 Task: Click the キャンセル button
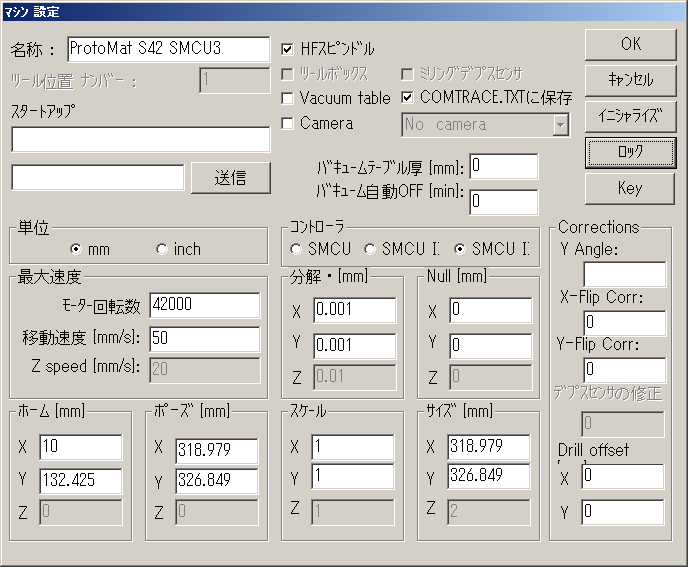[x=631, y=80]
